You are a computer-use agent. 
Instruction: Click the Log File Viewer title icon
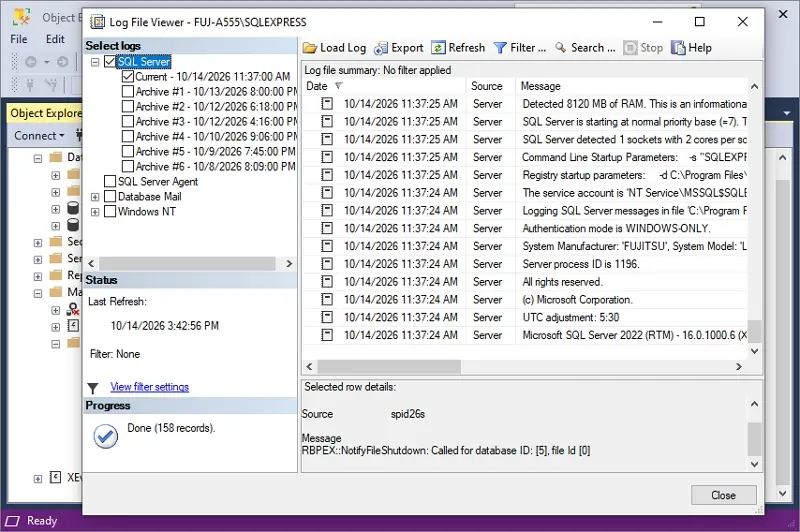coord(97,22)
